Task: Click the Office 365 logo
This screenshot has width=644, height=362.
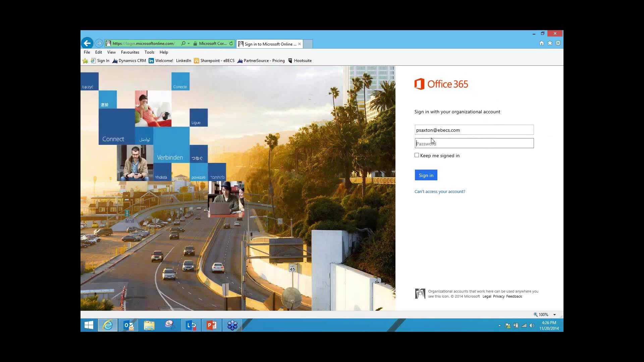Action: click(x=441, y=84)
